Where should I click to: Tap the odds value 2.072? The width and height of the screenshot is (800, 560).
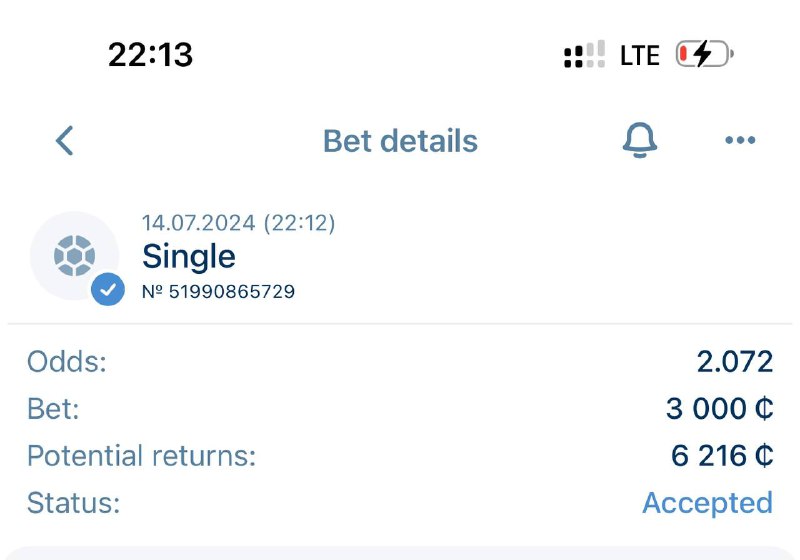(735, 361)
